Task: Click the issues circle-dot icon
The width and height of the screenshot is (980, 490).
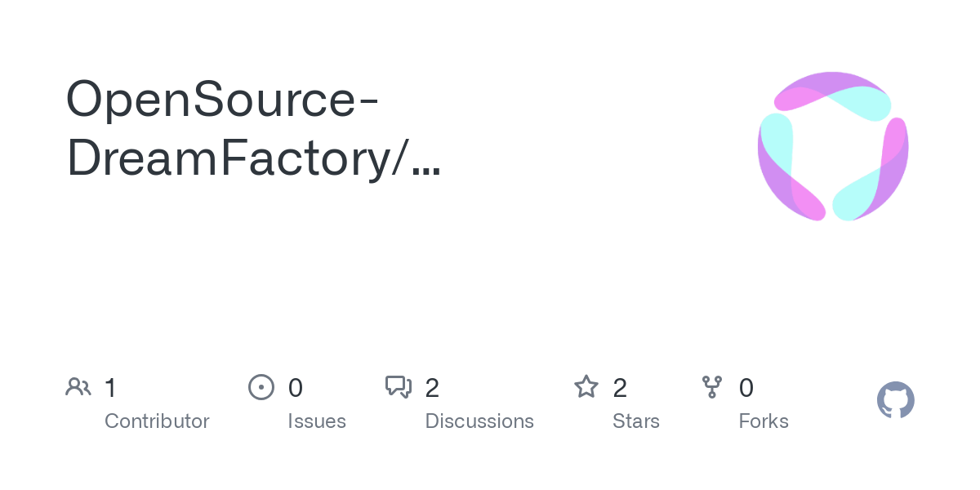Action: [x=261, y=387]
